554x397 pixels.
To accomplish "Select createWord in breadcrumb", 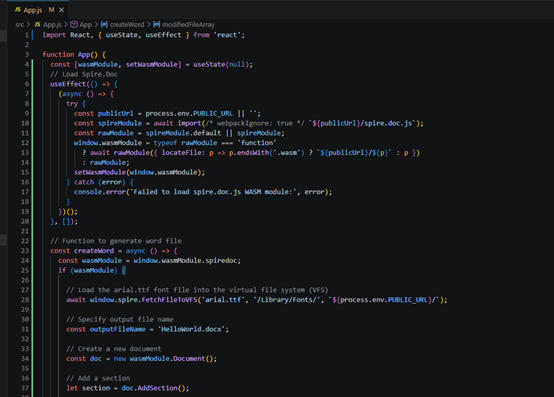I will 127,25.
